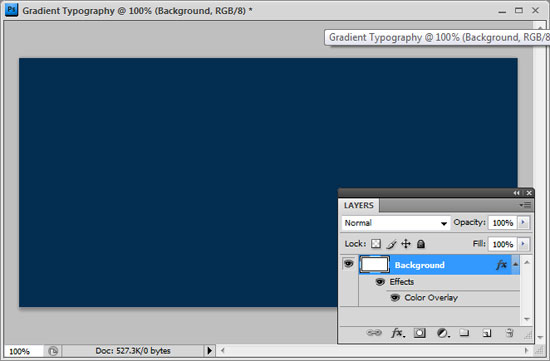Click the Opacity value field
Viewport: 550px width, 361px height.
(503, 223)
